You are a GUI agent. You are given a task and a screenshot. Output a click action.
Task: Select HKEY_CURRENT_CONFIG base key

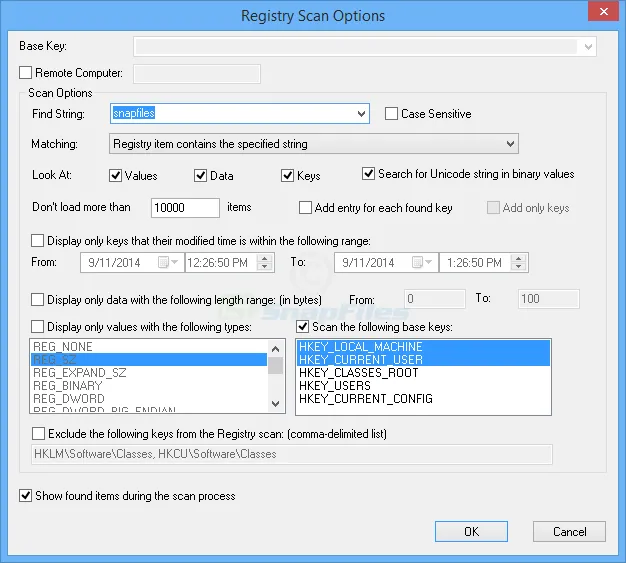click(423, 398)
